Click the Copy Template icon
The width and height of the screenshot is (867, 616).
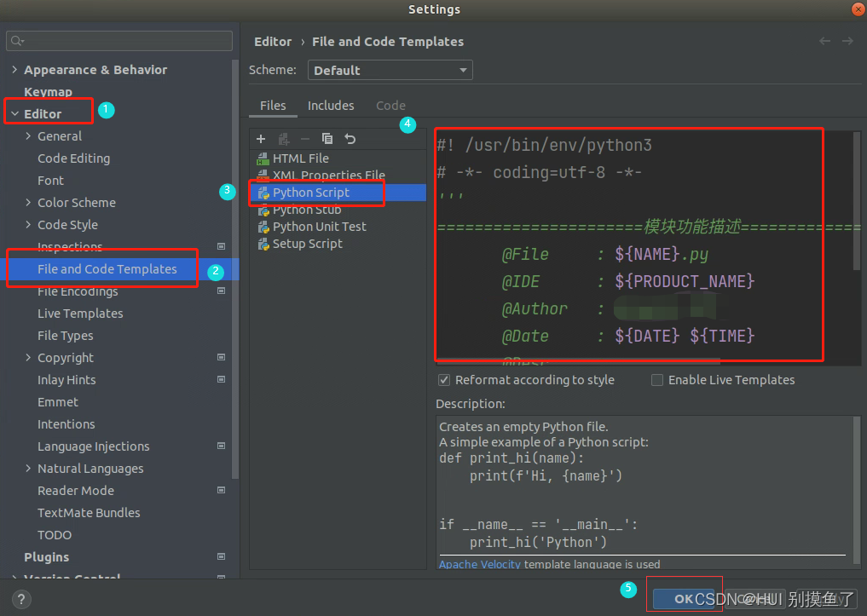pos(327,139)
